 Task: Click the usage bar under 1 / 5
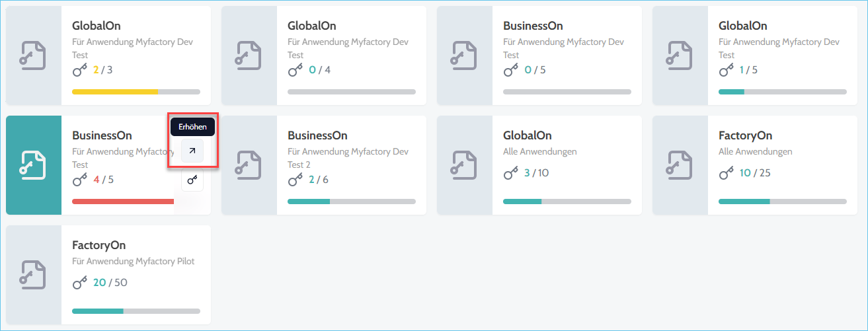(x=783, y=92)
